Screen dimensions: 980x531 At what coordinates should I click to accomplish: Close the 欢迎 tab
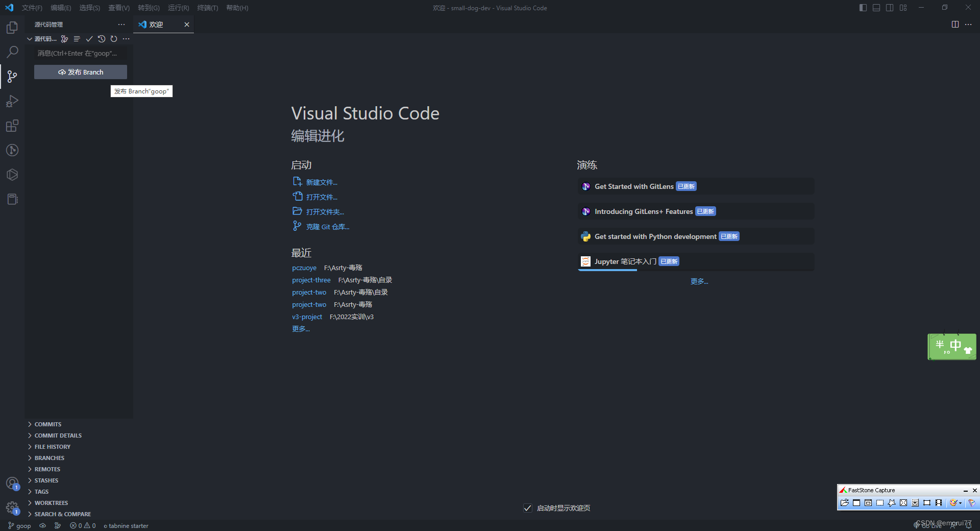coord(187,25)
